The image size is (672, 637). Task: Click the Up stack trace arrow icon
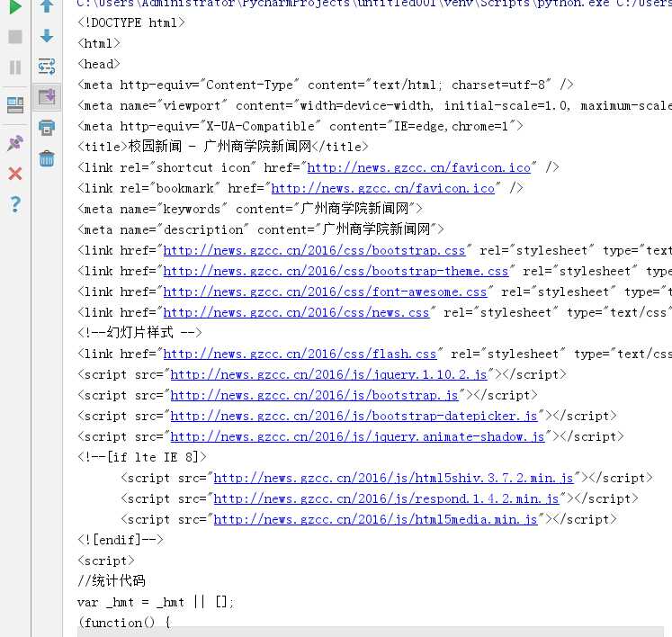tap(47, 6)
